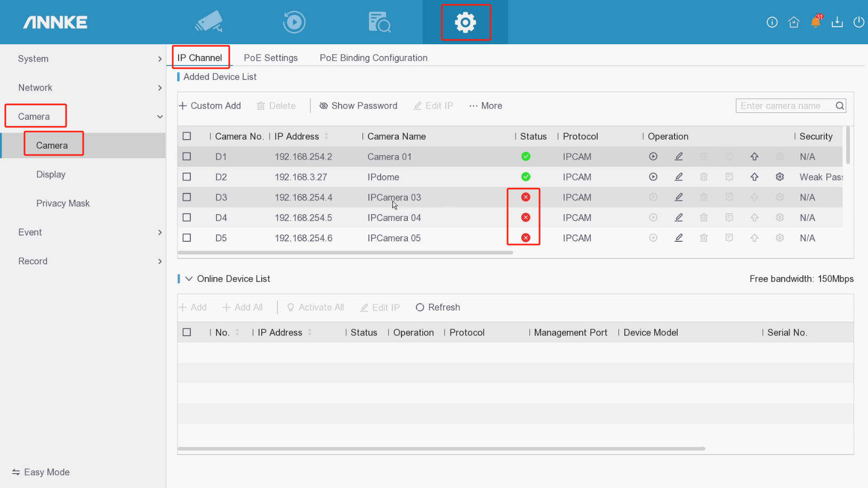Click the Enter camera name search field
This screenshot has width=868, height=488.
click(784, 105)
